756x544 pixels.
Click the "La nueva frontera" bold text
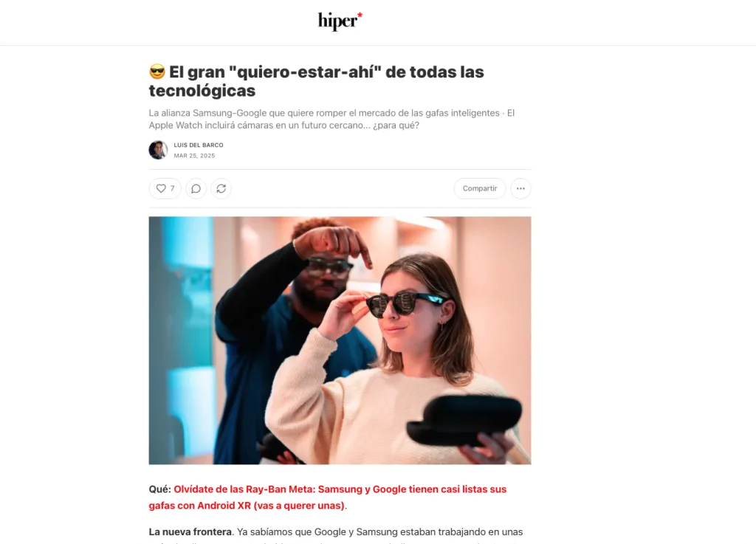click(x=190, y=532)
